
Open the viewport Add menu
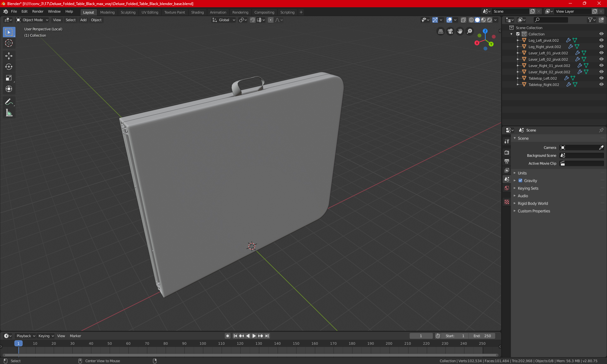click(x=83, y=20)
